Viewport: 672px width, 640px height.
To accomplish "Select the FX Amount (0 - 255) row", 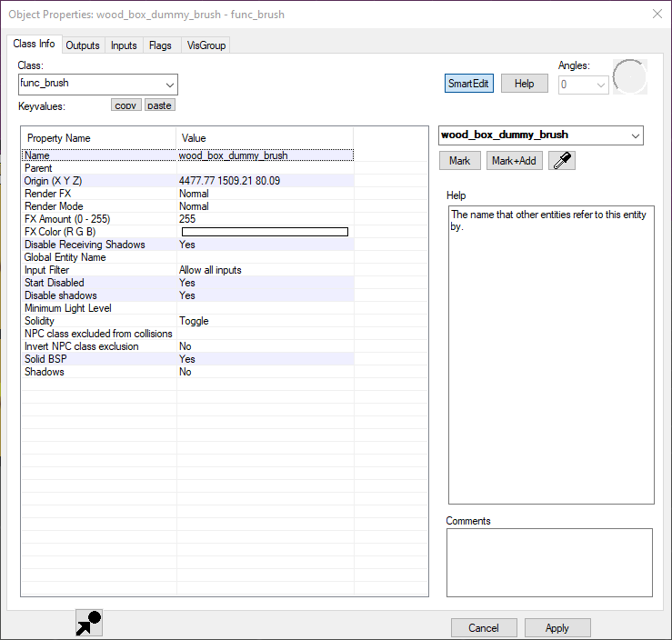I will click(187, 219).
